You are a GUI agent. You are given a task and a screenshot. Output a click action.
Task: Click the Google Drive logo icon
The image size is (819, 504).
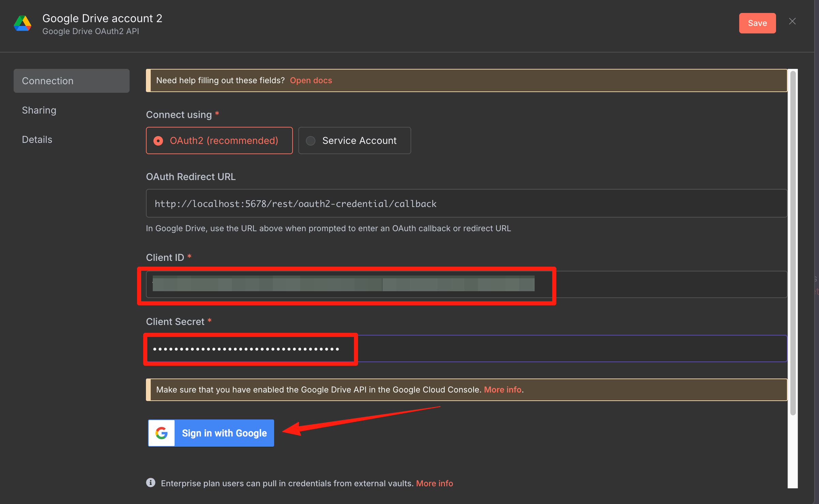pyautogui.click(x=23, y=23)
